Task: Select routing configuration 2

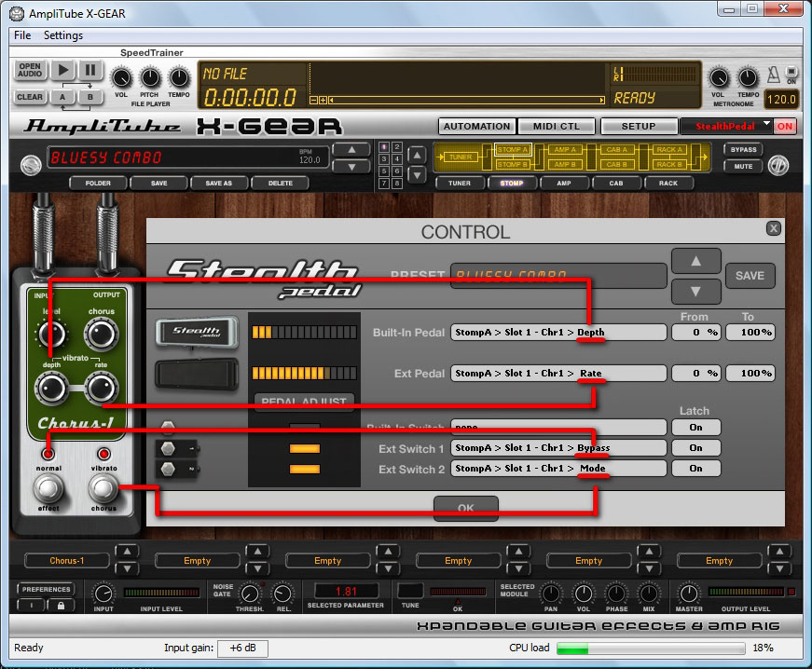Action: pyautogui.click(x=397, y=147)
